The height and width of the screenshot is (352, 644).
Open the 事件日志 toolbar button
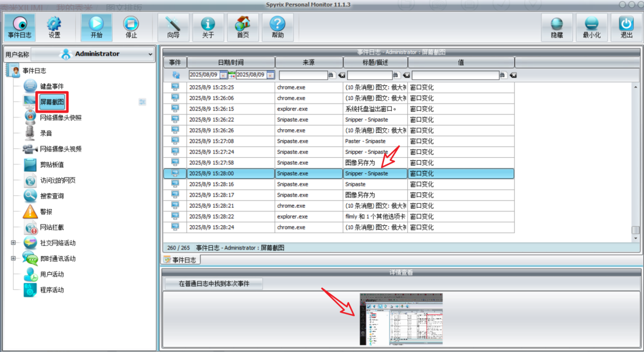pos(20,27)
